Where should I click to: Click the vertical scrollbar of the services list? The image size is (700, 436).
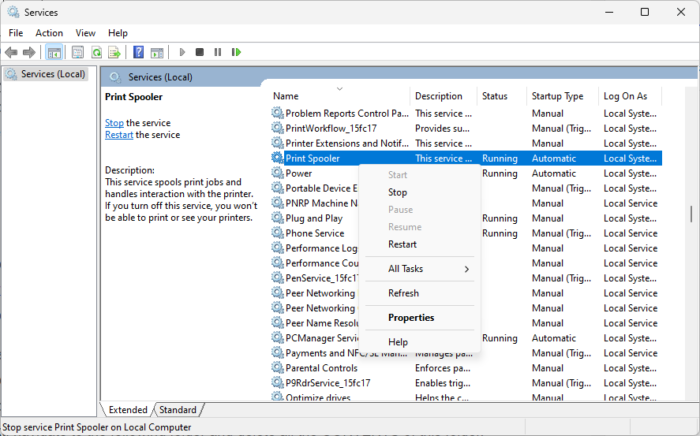click(x=690, y=215)
